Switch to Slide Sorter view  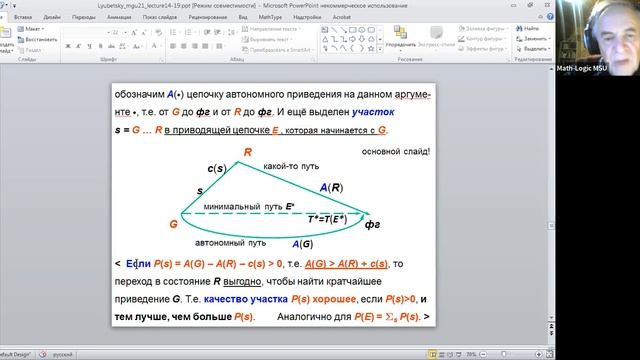coord(441,354)
